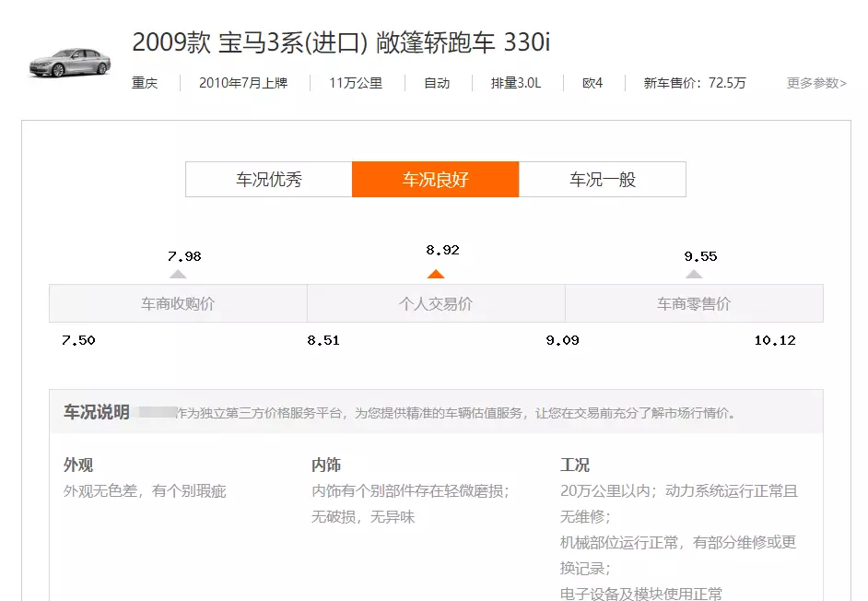868x601 pixels.
Task: Click the line 20万公里以内；动力系统运行正常且
Action: pyautogui.click(x=679, y=491)
